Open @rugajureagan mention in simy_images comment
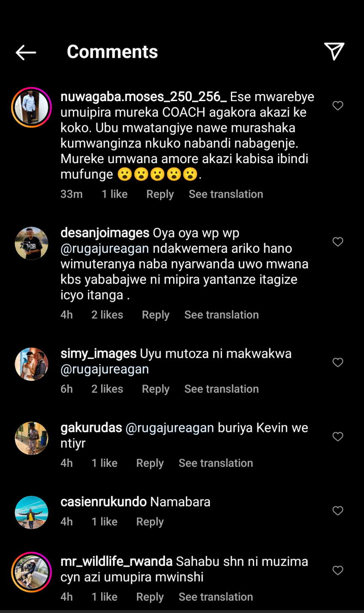Viewport: 364px width, 613px height. click(105, 369)
